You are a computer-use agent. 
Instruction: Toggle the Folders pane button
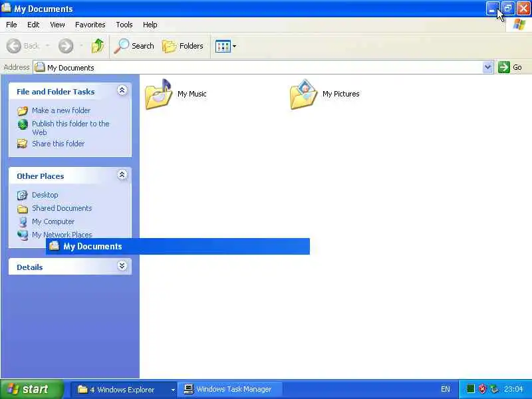click(x=184, y=46)
